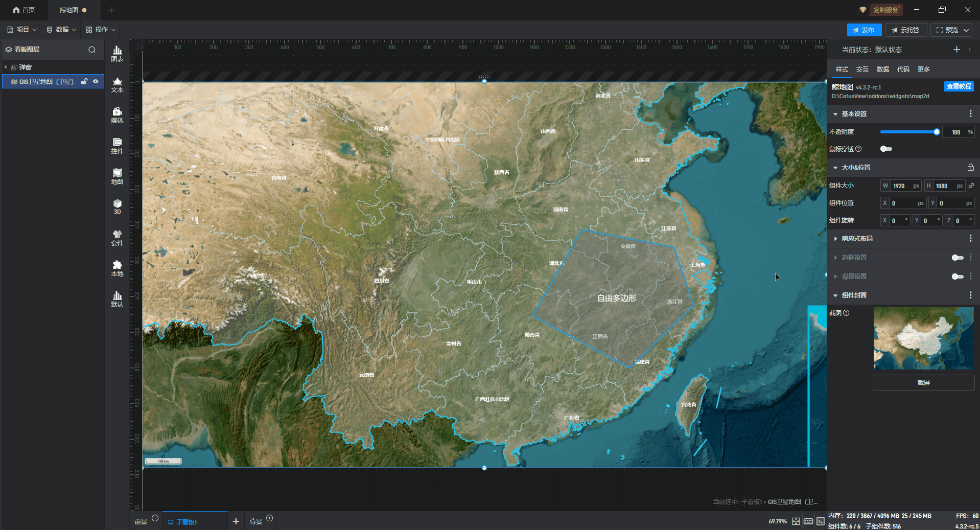
Task: Open the 本地 (local) component category
Action: (x=117, y=268)
